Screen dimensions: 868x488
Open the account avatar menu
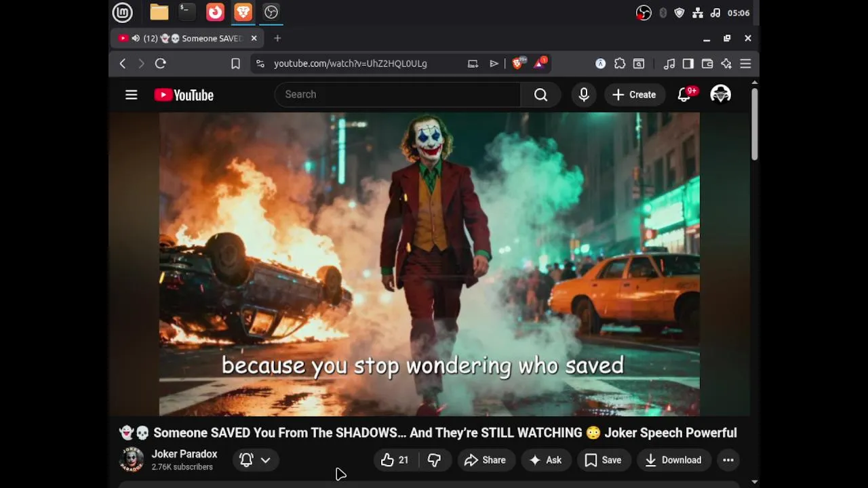720,95
